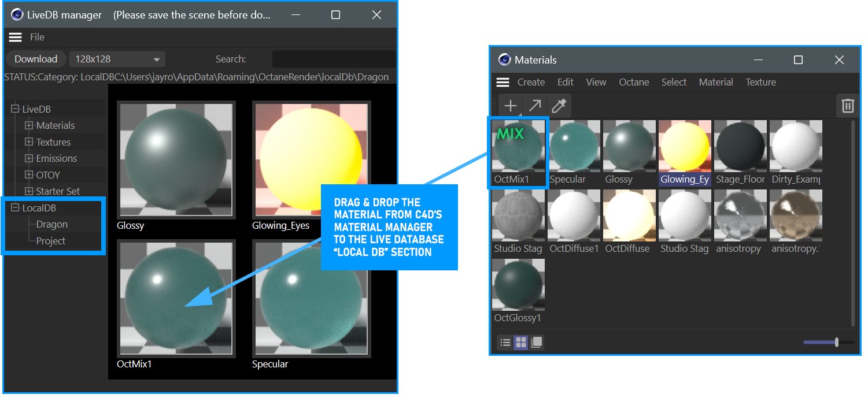
Task: Select the Dragon category under LocalDB
Action: pos(51,224)
